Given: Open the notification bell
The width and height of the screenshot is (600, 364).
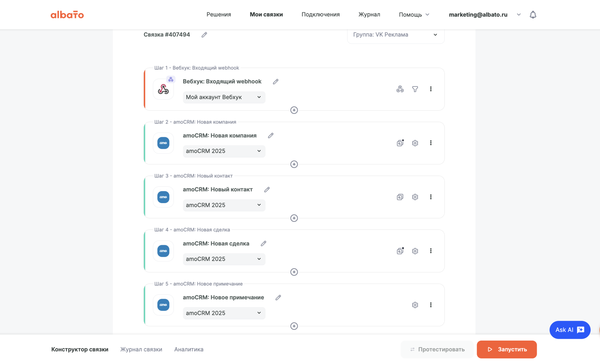Looking at the screenshot, I should pyautogui.click(x=533, y=14).
